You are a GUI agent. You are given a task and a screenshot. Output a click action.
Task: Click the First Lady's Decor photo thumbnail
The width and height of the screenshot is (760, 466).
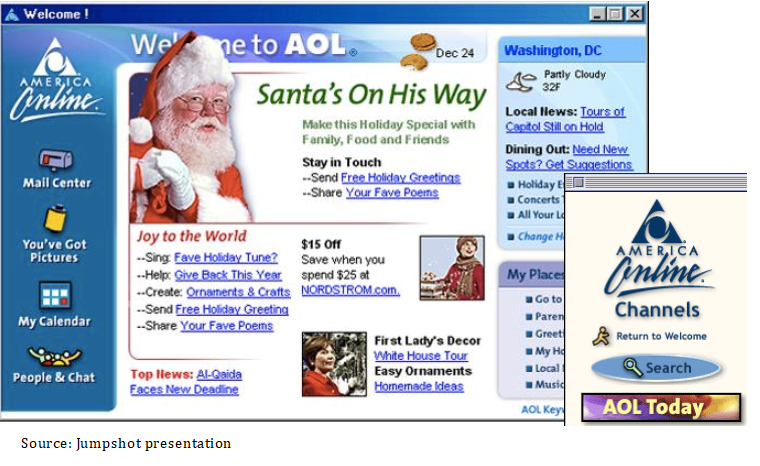(x=334, y=364)
